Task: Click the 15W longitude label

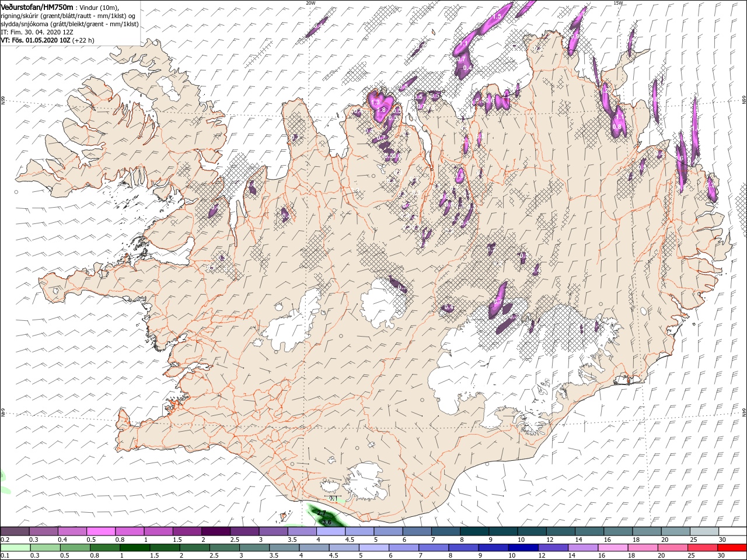Action: 618,3
